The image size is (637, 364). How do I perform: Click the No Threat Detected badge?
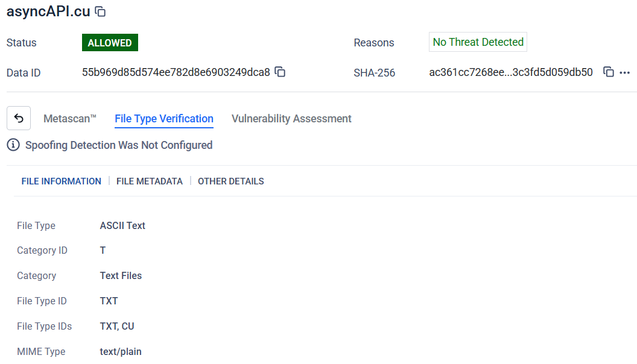(x=478, y=42)
